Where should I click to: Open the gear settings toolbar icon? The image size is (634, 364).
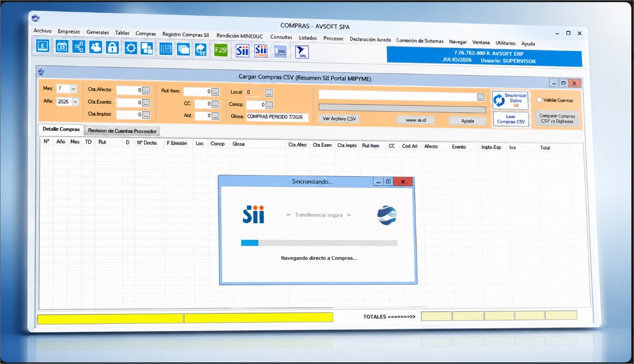[130, 48]
